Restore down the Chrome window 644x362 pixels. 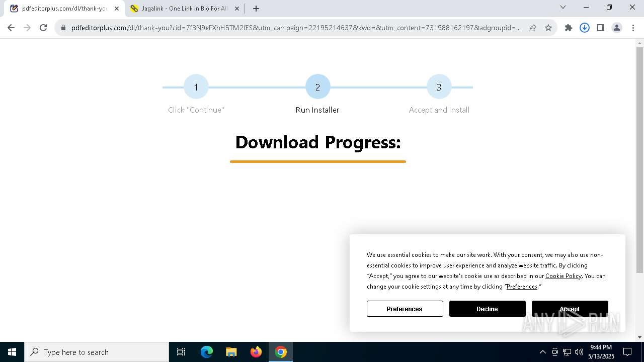tap(609, 7)
